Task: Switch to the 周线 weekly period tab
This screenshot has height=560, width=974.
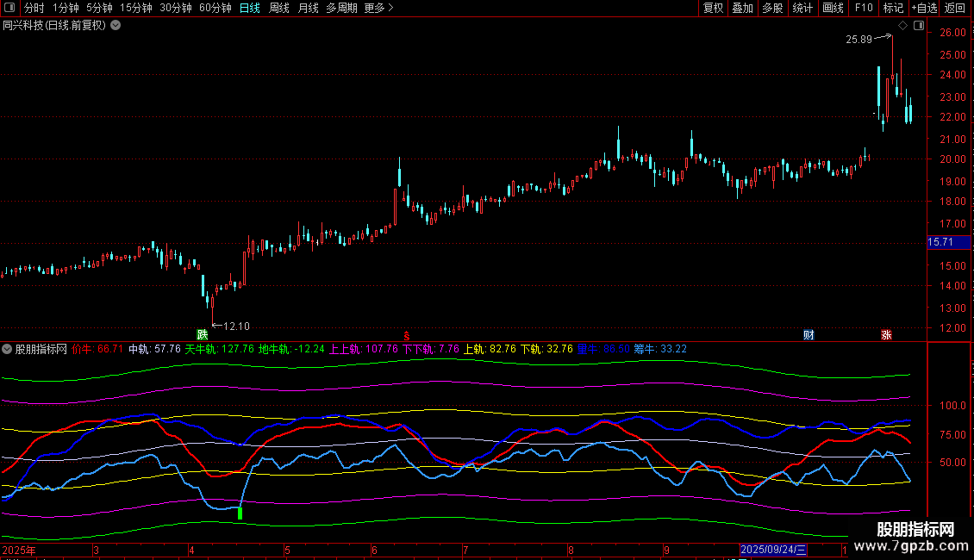Action: [x=279, y=9]
